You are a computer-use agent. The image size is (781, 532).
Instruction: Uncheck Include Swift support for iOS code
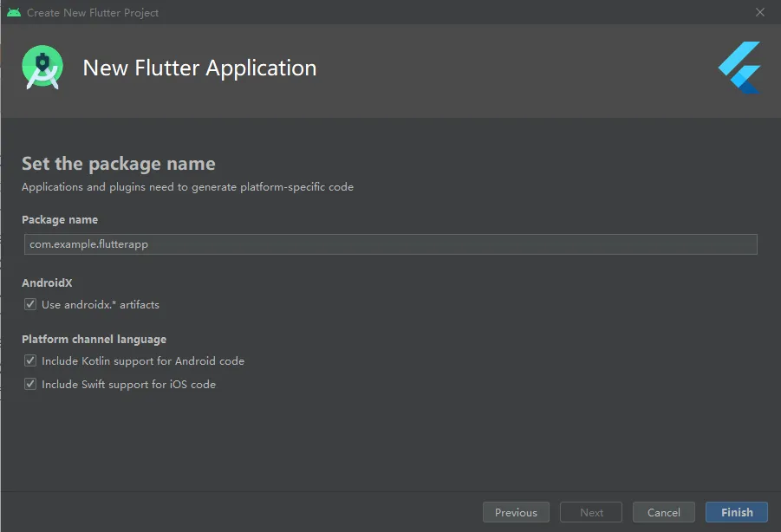click(30, 385)
